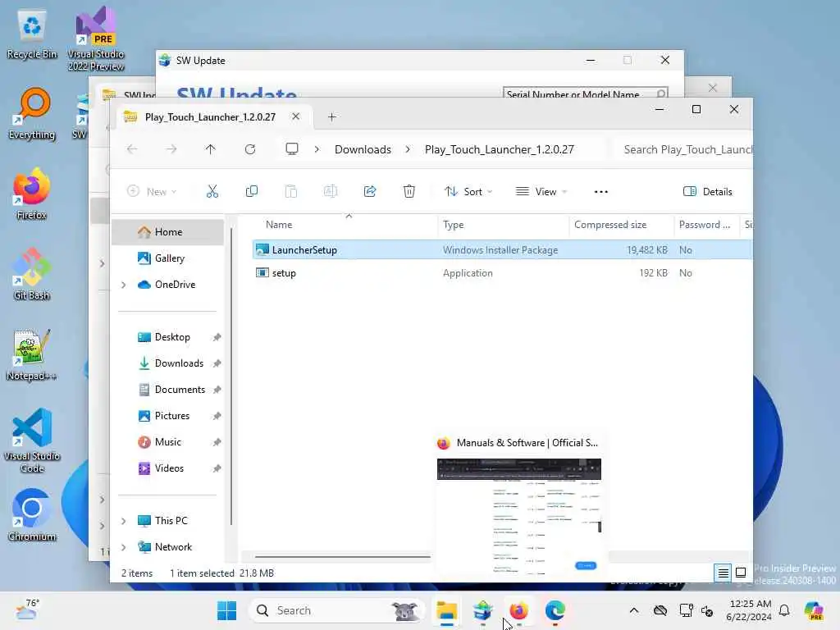Expand the Network tree node
Viewport: 840px width, 630px height.
point(124,547)
